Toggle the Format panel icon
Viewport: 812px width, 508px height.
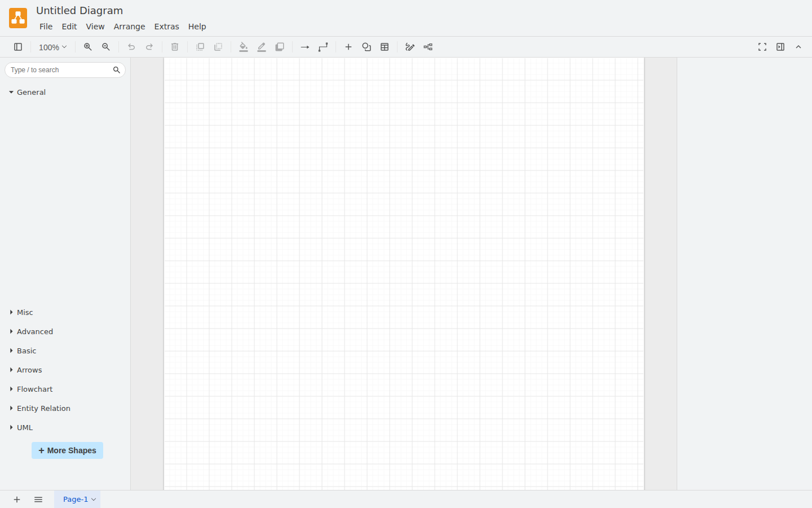(x=780, y=47)
